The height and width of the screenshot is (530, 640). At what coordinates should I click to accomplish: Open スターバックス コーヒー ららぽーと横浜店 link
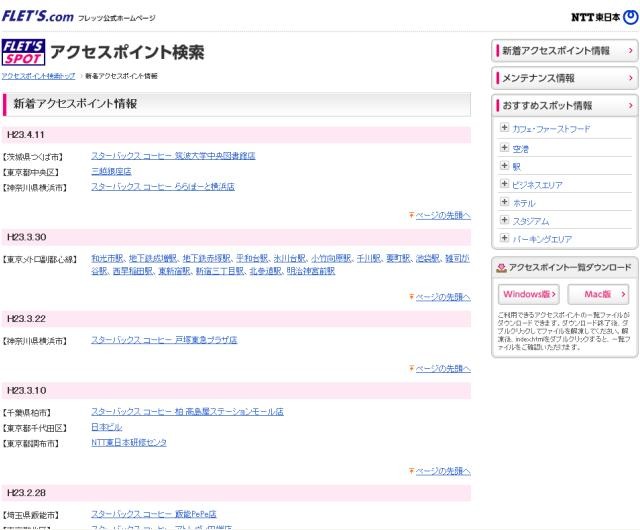pyautogui.click(x=163, y=187)
